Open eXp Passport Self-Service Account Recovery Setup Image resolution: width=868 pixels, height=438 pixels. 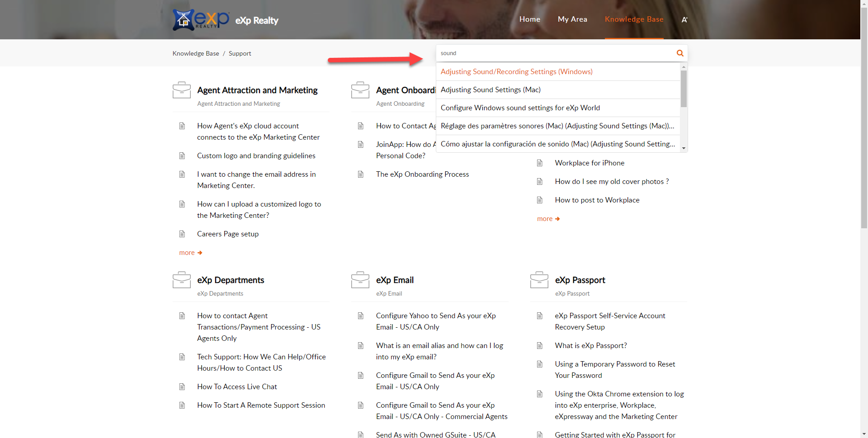pyautogui.click(x=610, y=321)
